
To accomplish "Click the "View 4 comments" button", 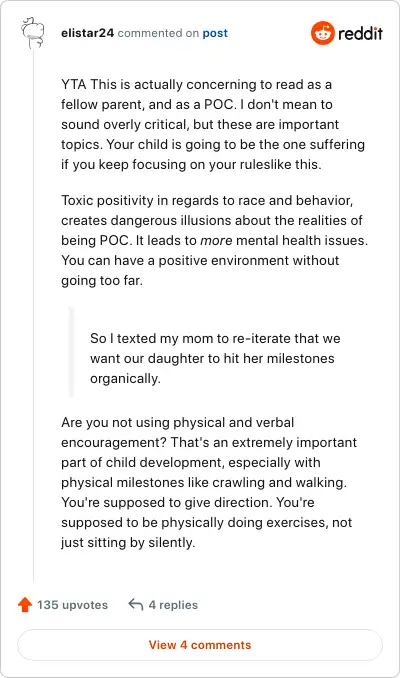I will (200, 645).
